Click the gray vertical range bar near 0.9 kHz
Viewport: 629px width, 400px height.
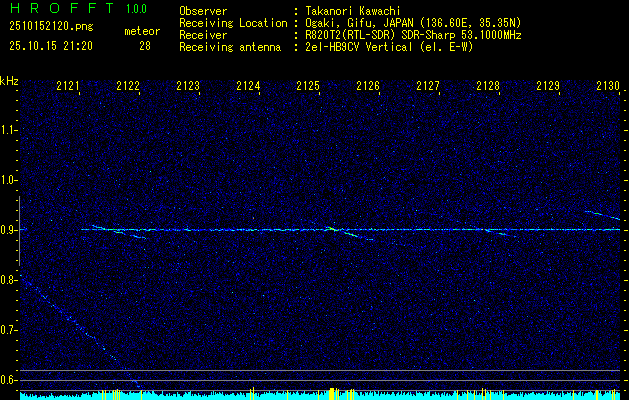(19, 231)
